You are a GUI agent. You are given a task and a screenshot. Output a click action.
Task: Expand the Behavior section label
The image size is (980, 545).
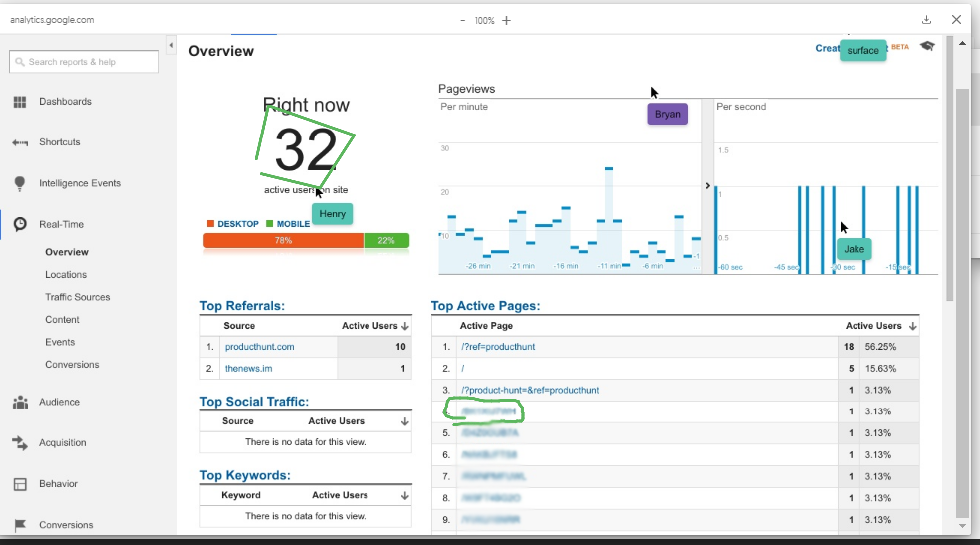click(x=58, y=484)
